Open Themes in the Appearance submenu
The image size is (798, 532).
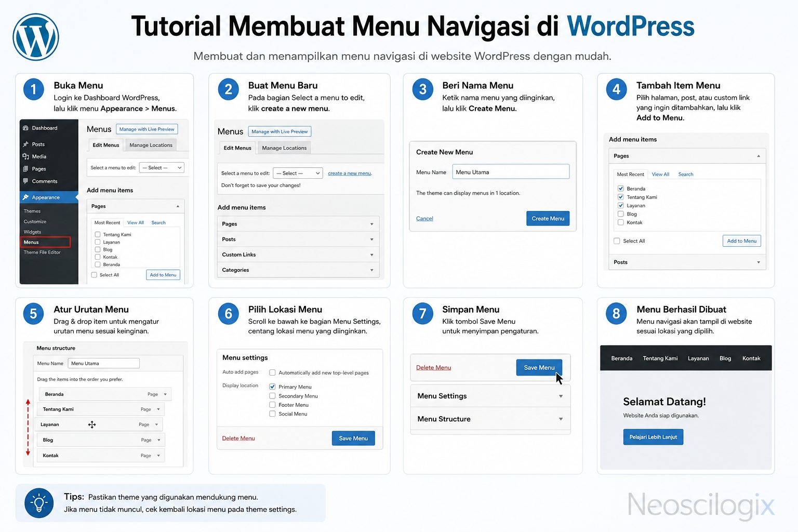click(x=32, y=211)
